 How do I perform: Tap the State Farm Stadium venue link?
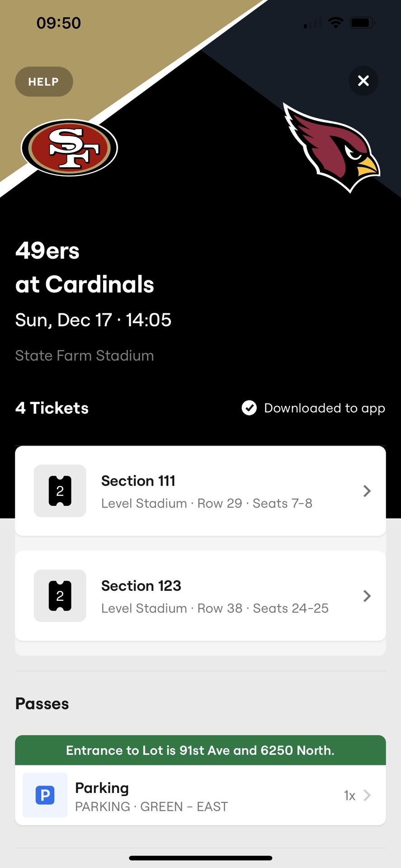[85, 356]
